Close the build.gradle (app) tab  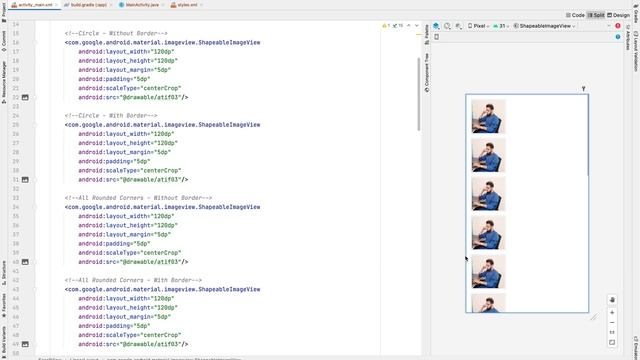pos(111,5)
